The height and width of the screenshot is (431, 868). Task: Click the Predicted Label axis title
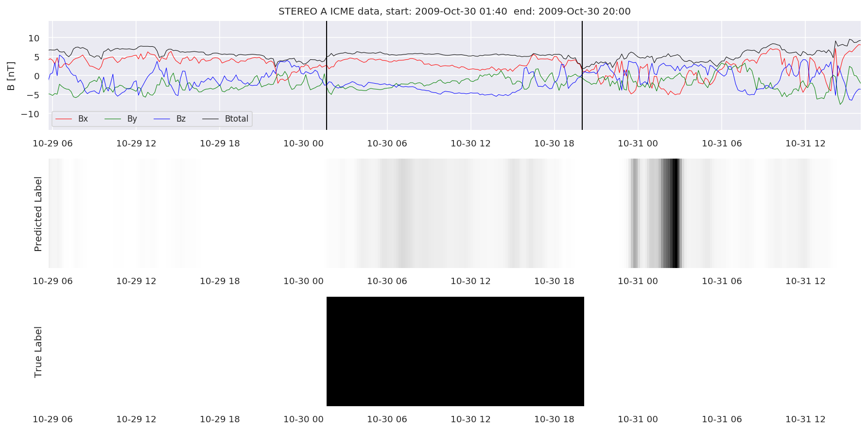[38, 214]
